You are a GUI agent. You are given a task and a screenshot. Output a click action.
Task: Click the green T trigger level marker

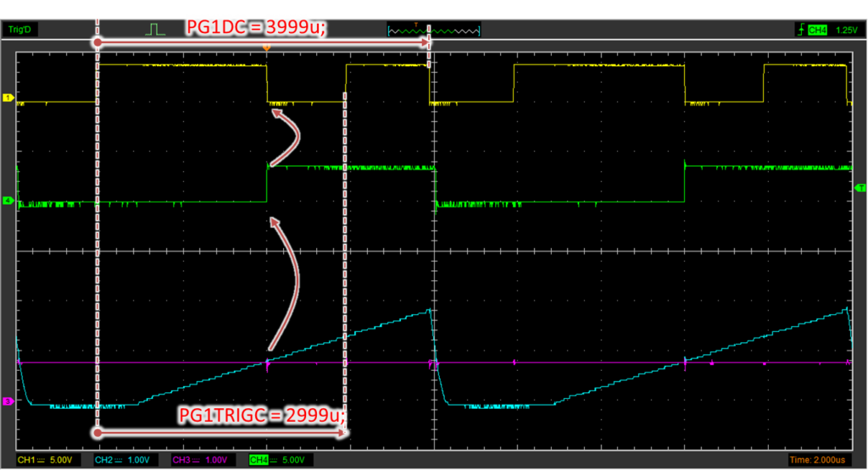point(860,187)
